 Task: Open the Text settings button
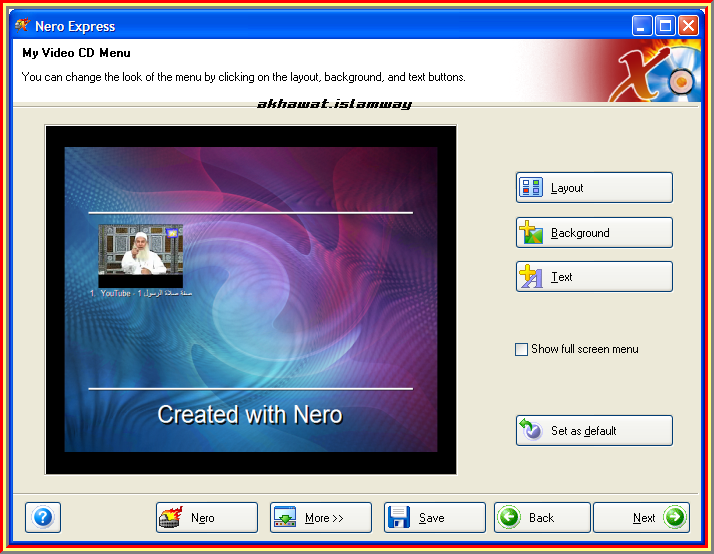[x=594, y=277]
